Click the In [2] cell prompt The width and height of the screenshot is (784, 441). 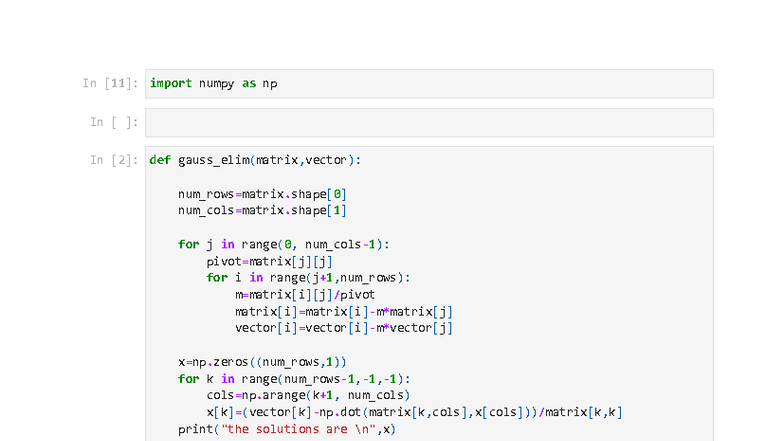(x=113, y=160)
